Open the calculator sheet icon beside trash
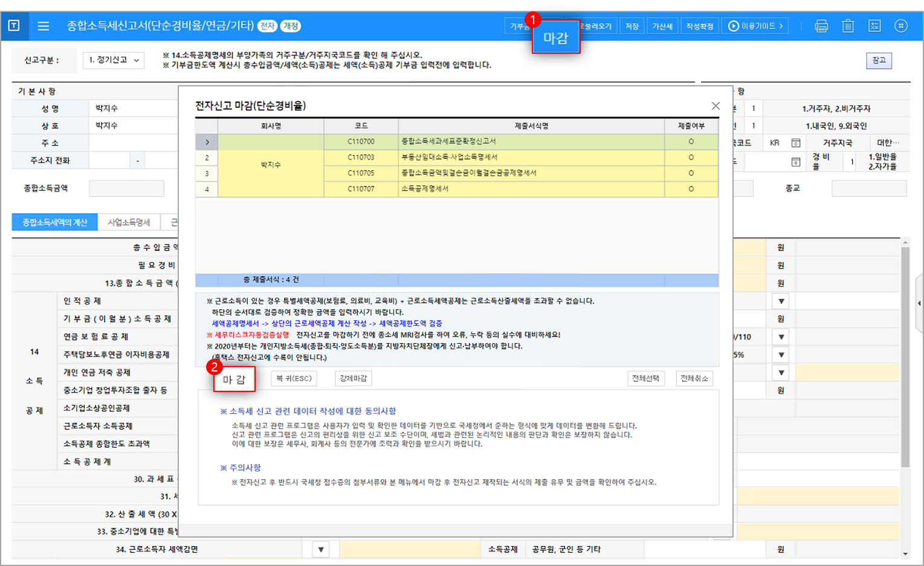This screenshot has width=924, height=566. [874, 26]
